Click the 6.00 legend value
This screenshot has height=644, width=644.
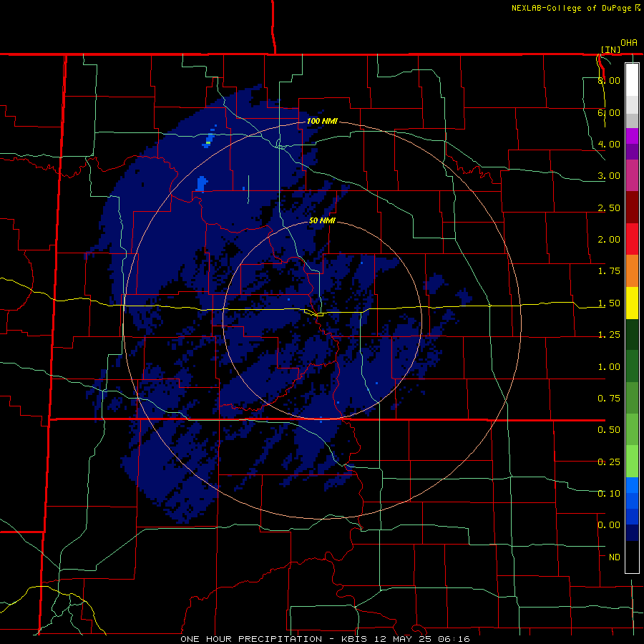point(609,112)
